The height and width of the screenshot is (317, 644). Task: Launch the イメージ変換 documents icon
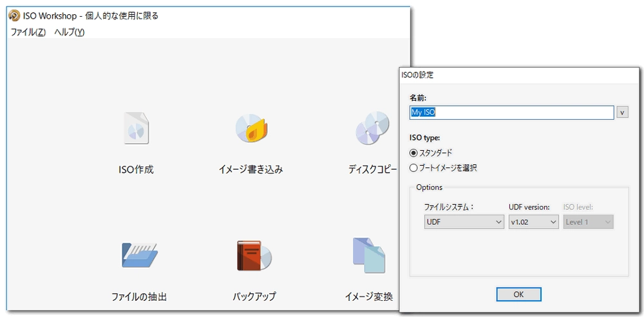(368, 255)
